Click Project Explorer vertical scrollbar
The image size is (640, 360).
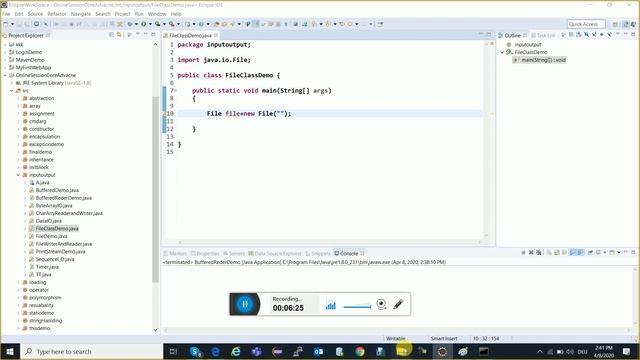(x=155, y=190)
